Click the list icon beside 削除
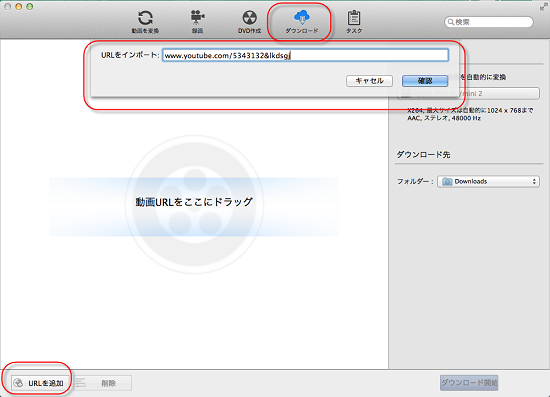The height and width of the screenshot is (397, 550). coord(81,383)
